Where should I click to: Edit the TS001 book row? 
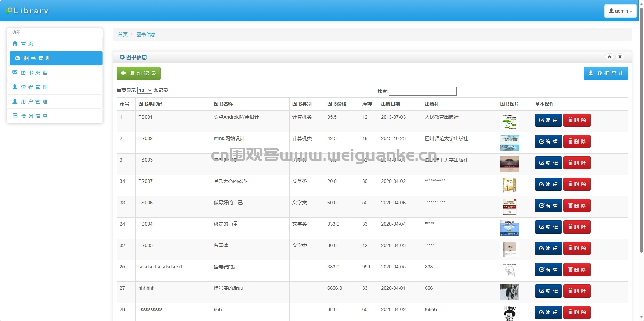click(548, 120)
